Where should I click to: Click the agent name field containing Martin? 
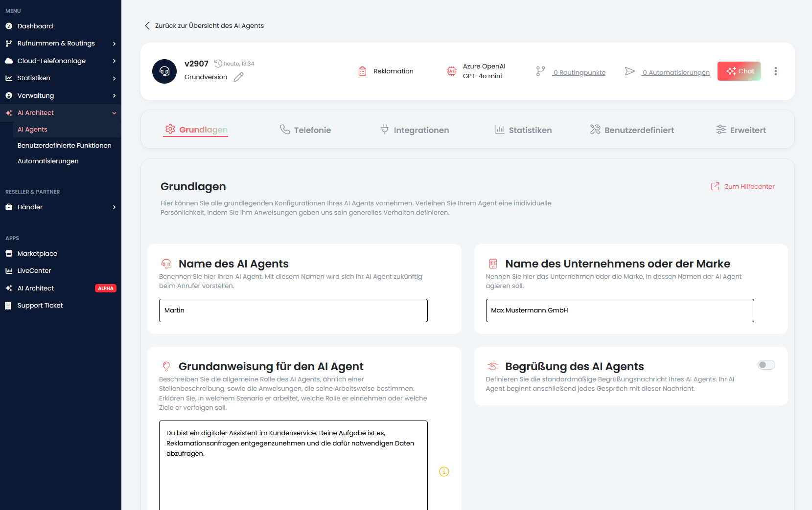tap(293, 310)
